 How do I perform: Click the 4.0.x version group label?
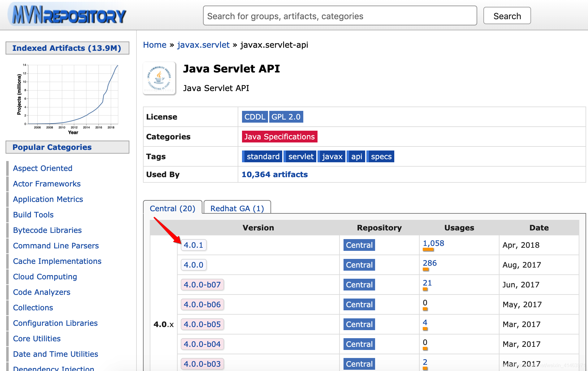(x=163, y=324)
